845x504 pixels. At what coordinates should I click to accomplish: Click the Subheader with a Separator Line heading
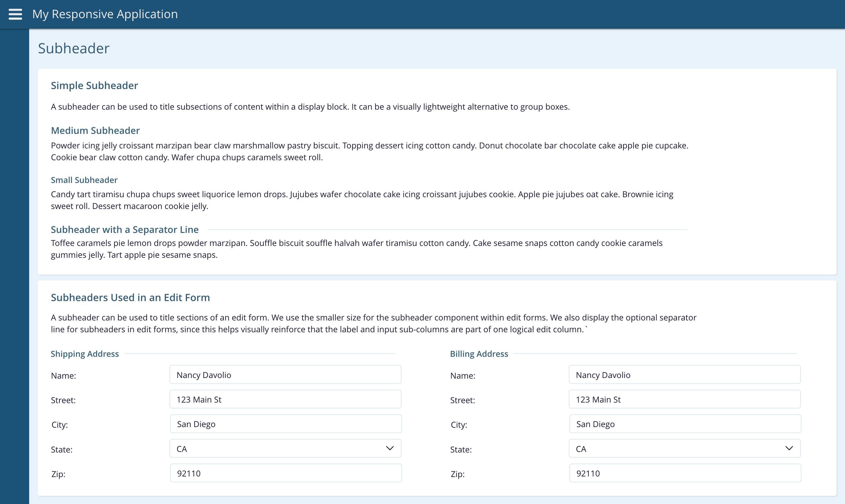click(x=125, y=230)
